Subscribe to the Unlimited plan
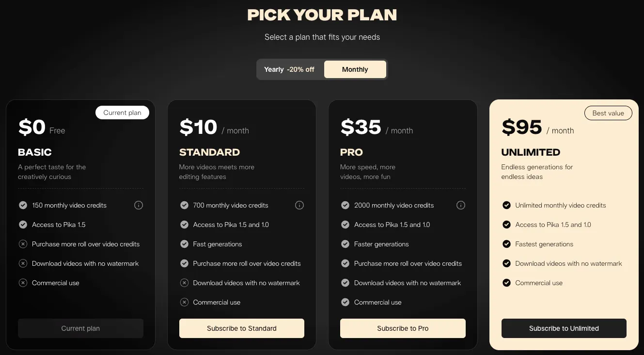 [564, 328]
